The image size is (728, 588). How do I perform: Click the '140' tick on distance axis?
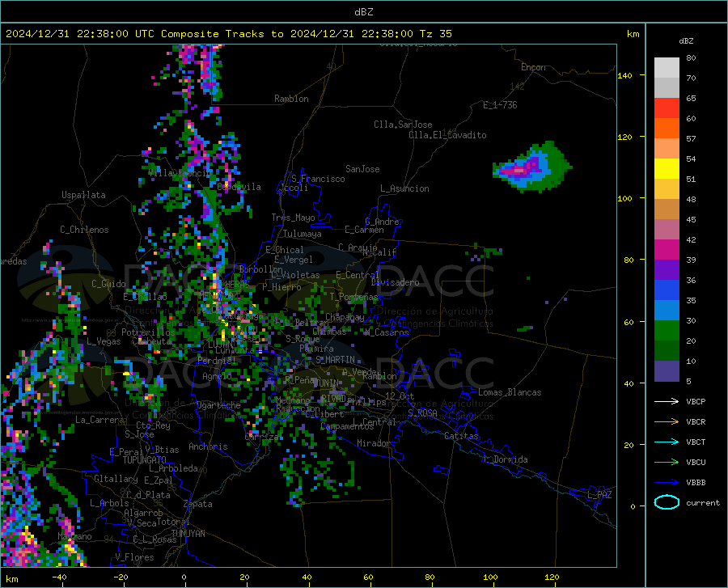(625, 75)
